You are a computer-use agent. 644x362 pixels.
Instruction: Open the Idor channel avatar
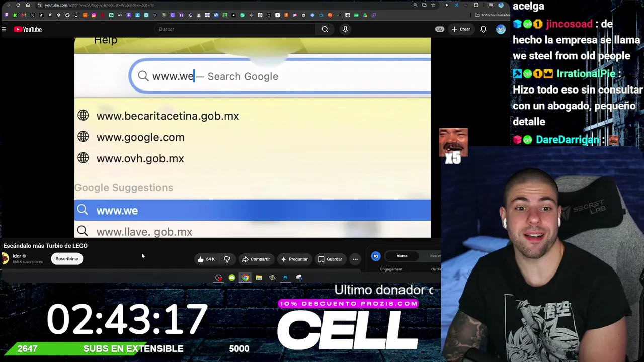pyautogui.click(x=5, y=259)
